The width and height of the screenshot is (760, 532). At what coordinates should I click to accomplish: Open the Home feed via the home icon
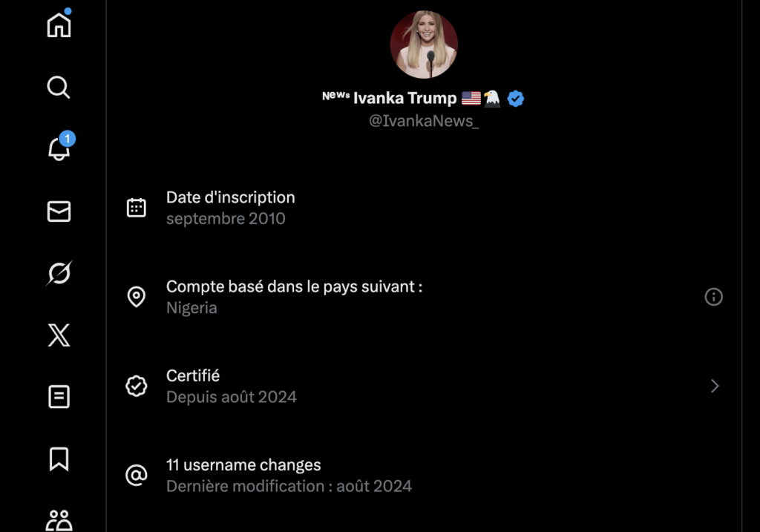click(x=58, y=24)
